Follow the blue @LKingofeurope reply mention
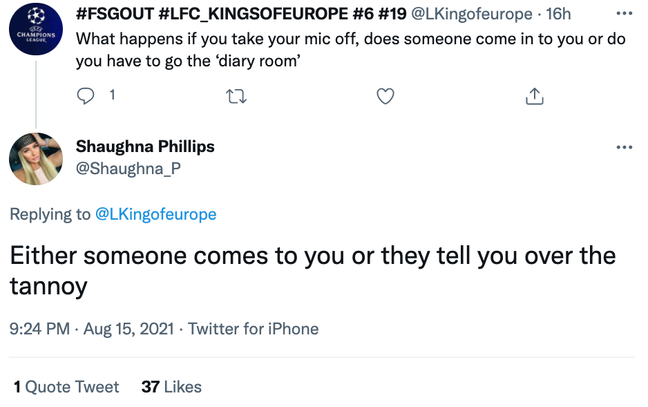This screenshot has width=648, height=407. [156, 214]
